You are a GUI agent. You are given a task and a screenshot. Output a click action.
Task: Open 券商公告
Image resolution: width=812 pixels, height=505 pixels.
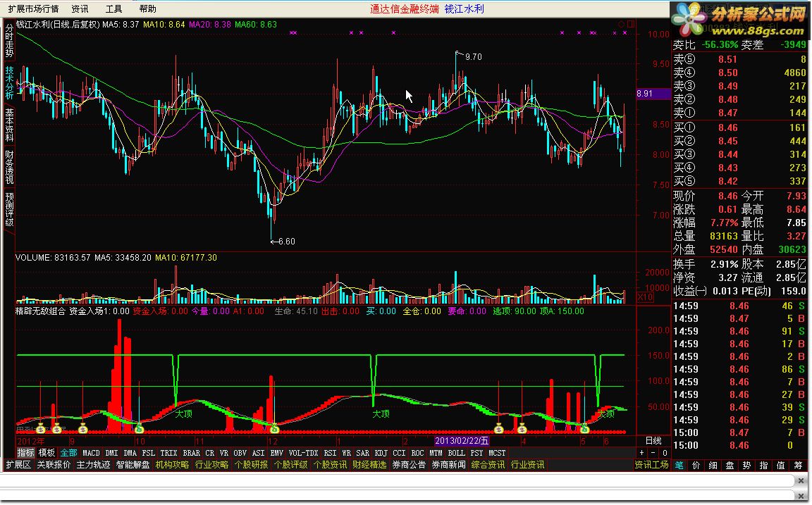[409, 465]
